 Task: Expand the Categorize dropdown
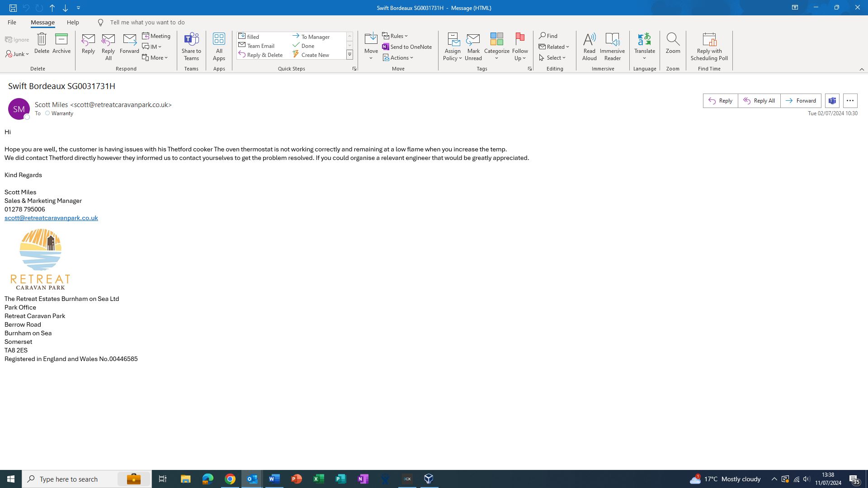(496, 58)
